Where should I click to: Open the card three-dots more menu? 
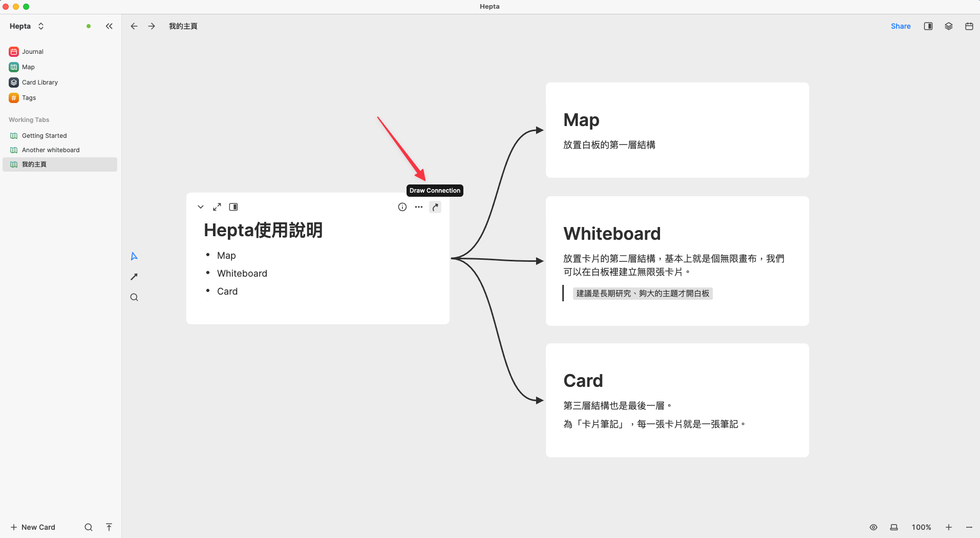[419, 207]
